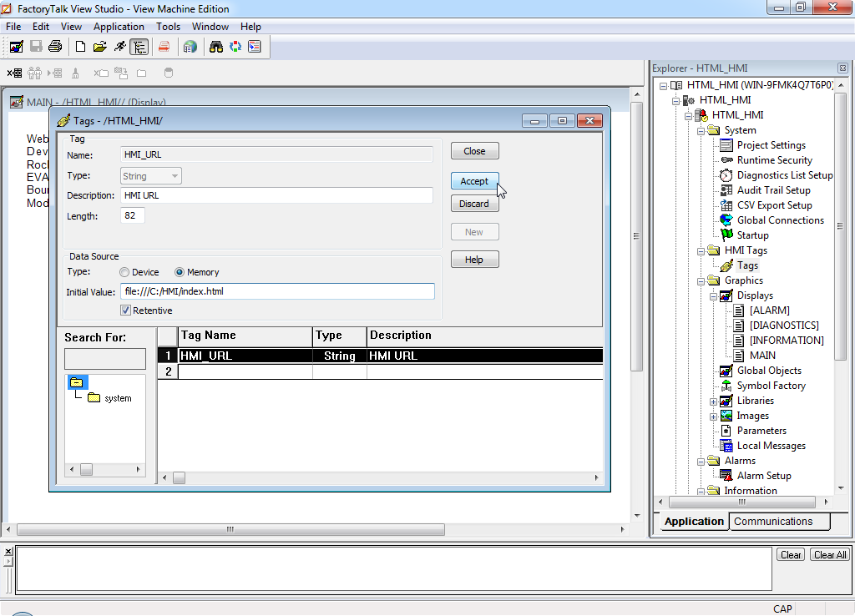The image size is (855, 616).
Task: Toggle the Explorer tree view toolbar icon
Action: point(139,47)
